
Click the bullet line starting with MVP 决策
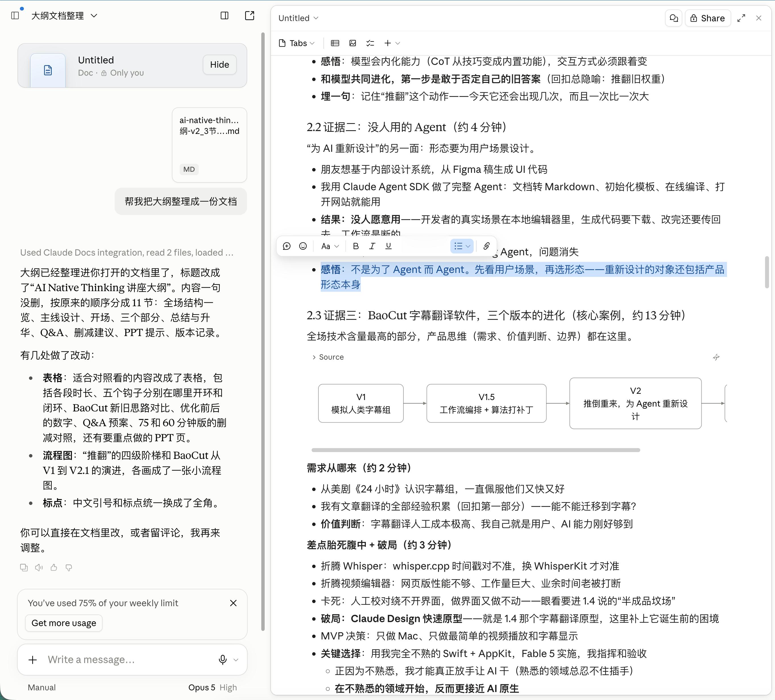[x=449, y=636]
